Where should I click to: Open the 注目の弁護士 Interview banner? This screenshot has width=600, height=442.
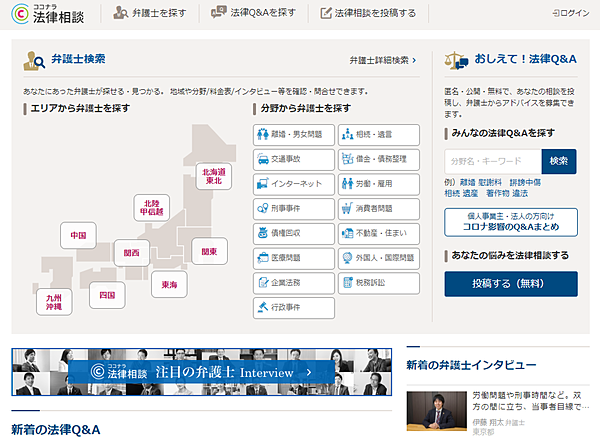pos(202,372)
